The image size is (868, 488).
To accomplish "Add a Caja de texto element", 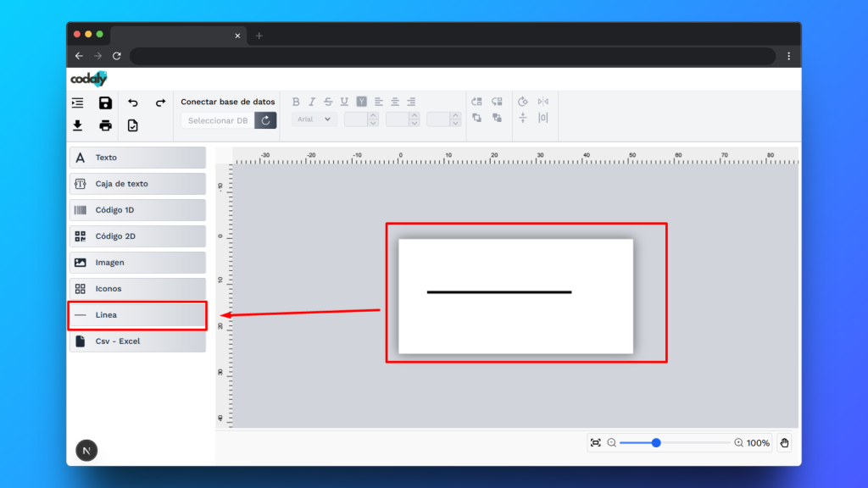I will [x=138, y=184].
